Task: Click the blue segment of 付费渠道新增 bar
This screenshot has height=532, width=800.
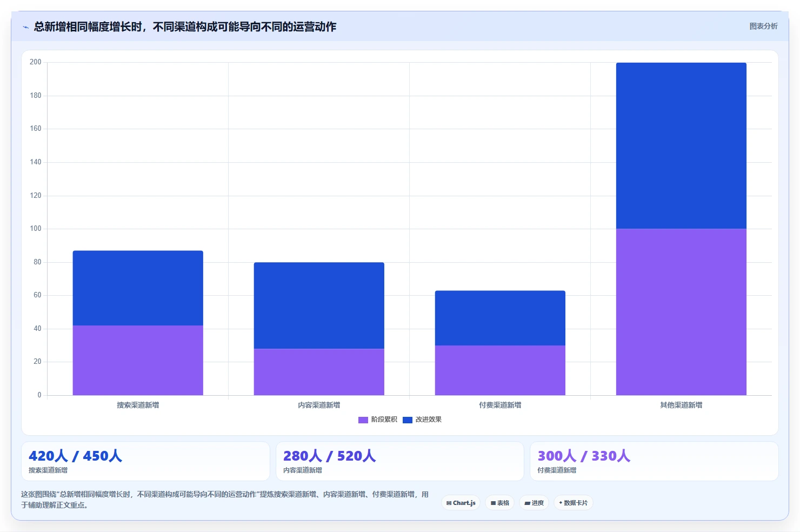Action: tap(500, 318)
